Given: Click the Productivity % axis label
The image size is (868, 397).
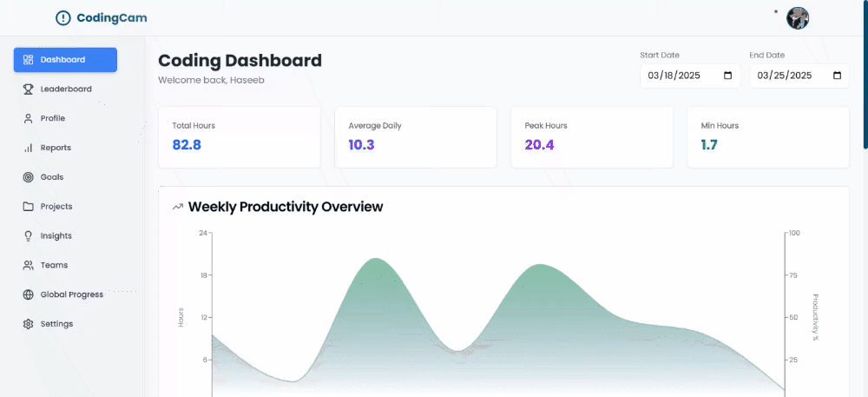Looking at the screenshot, I should pos(815,317).
